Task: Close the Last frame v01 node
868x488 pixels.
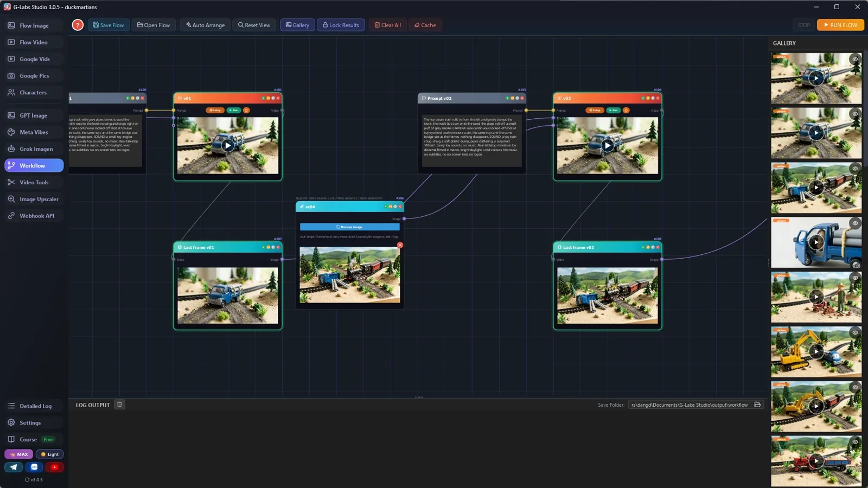Action: pos(278,247)
